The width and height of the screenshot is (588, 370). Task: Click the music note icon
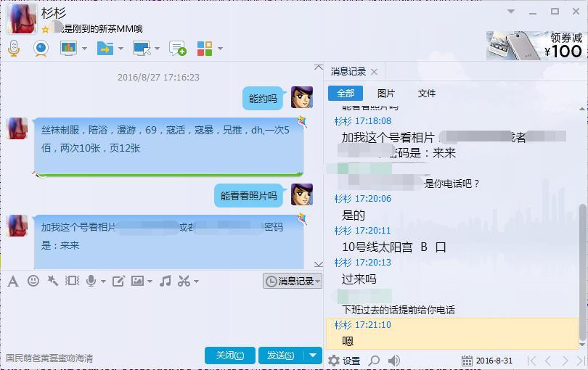tap(165, 281)
